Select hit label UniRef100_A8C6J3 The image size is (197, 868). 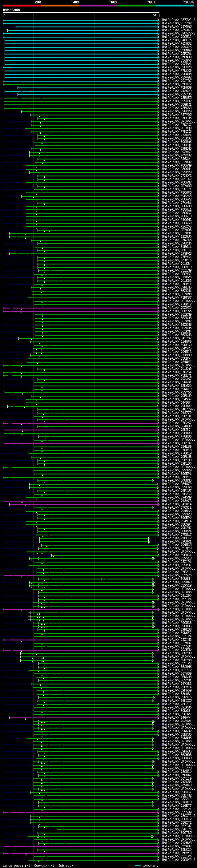[x=177, y=216]
